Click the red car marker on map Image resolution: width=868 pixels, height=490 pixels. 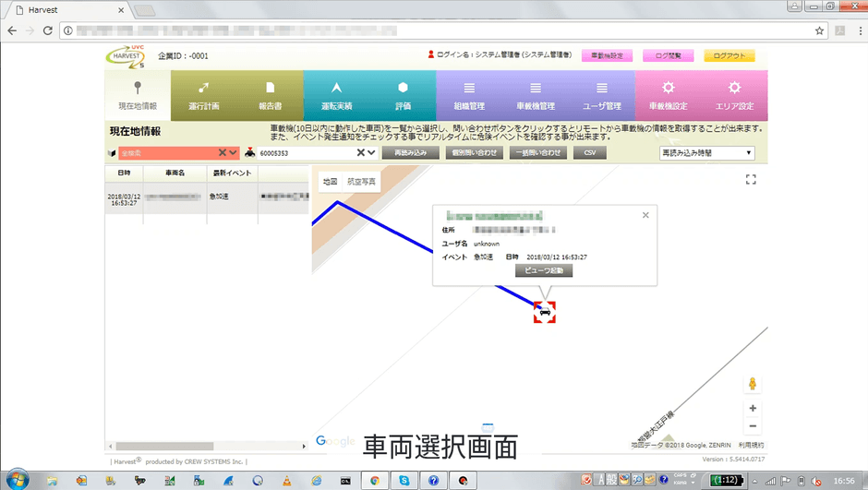click(x=545, y=313)
